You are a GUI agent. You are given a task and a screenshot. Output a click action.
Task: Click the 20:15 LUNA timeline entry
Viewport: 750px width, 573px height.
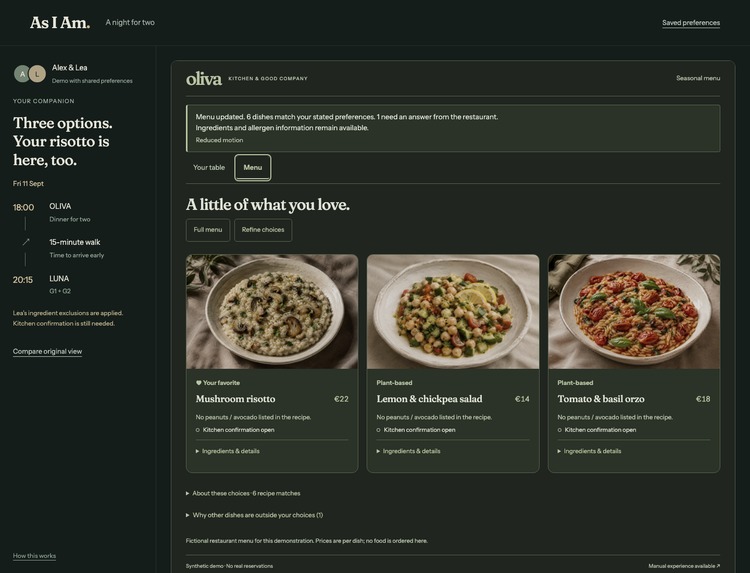click(x=42, y=284)
